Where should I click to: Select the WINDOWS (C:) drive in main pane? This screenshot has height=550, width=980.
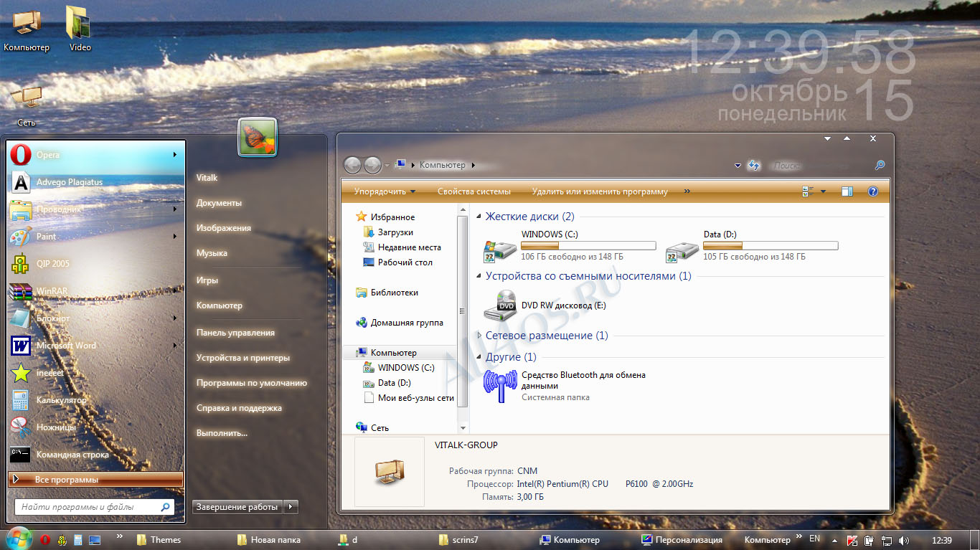tap(570, 245)
